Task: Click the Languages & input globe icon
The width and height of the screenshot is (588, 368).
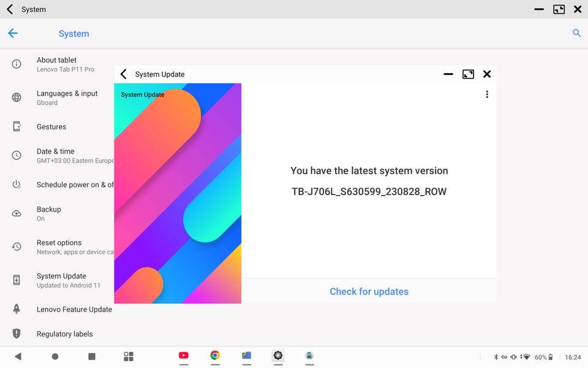Action: 17,98
